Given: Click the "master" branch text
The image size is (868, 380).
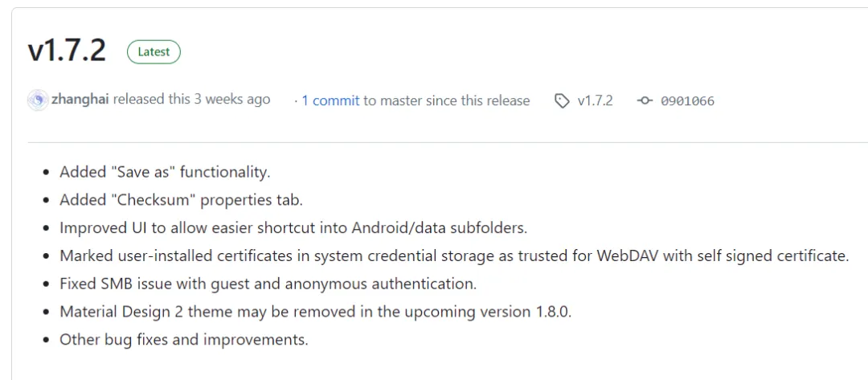Looking at the screenshot, I should [x=401, y=100].
